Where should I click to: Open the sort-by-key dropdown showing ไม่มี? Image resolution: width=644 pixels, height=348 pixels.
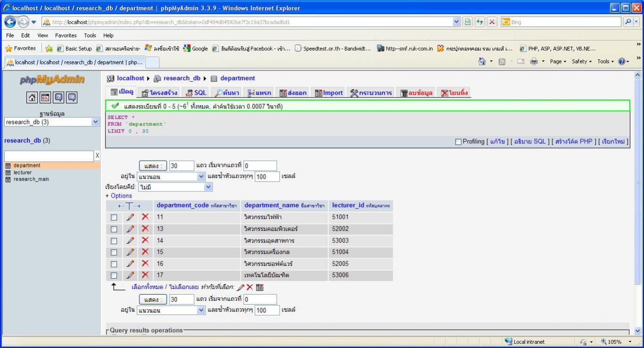coord(175,187)
